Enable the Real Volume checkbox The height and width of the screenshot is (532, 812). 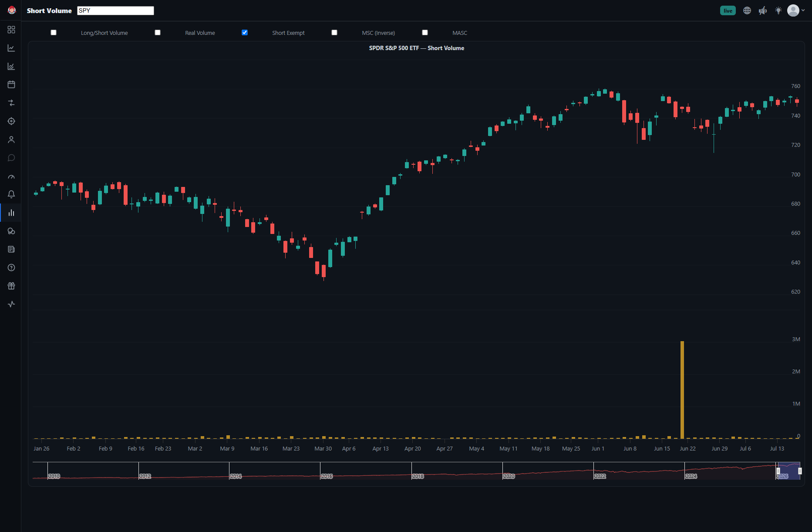(x=158, y=33)
